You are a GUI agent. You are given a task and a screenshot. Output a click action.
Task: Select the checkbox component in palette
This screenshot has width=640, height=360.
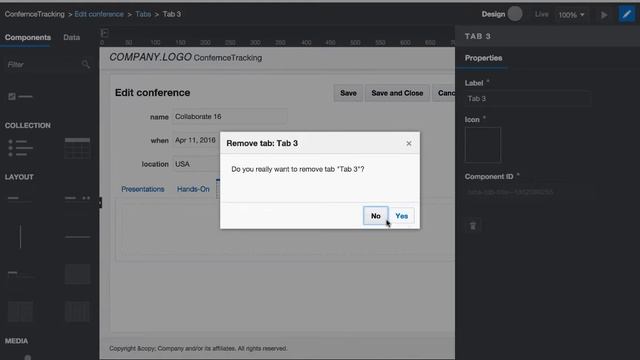tap(20, 96)
